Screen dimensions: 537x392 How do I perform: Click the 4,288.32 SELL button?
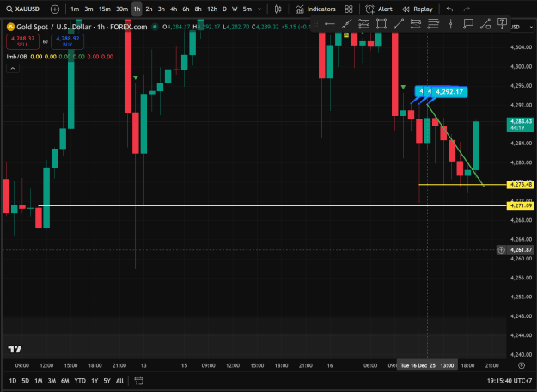22,41
